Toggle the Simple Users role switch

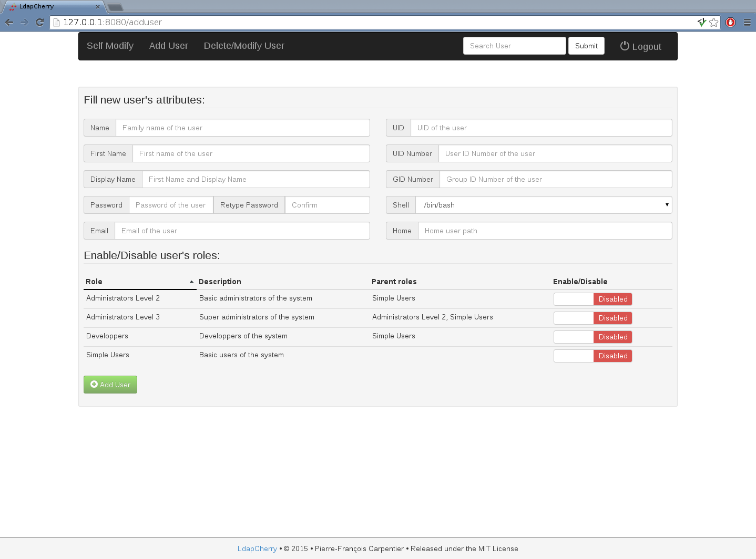(x=592, y=356)
